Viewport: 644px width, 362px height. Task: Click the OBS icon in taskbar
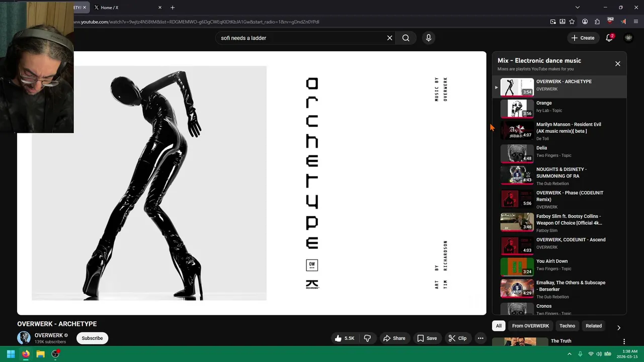click(x=55, y=354)
